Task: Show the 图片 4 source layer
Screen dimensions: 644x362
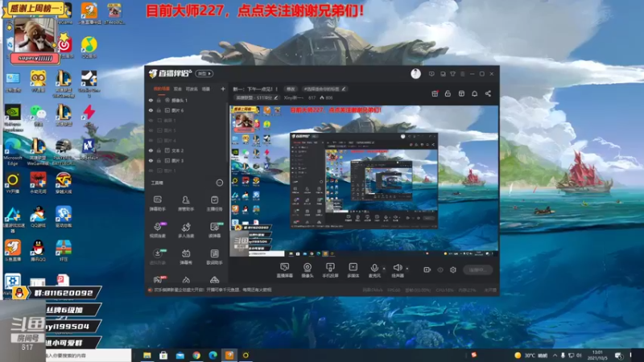Action: point(151,140)
